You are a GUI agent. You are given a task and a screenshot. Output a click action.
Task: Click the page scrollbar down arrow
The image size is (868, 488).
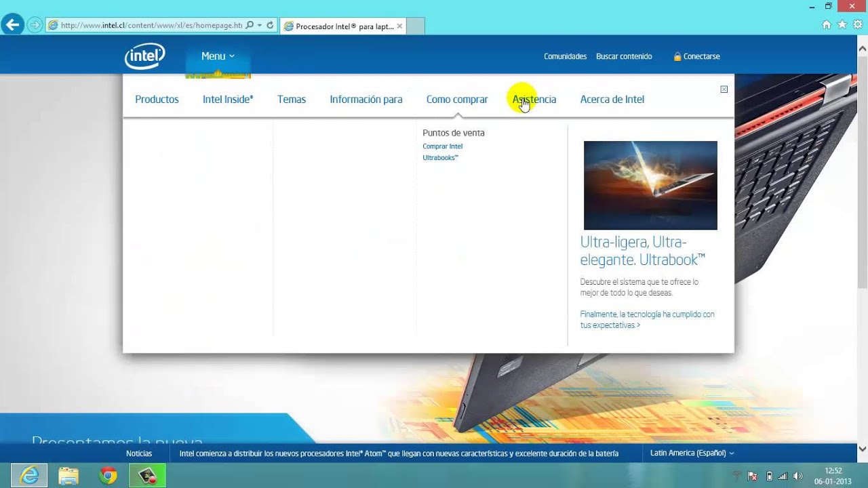862,449
